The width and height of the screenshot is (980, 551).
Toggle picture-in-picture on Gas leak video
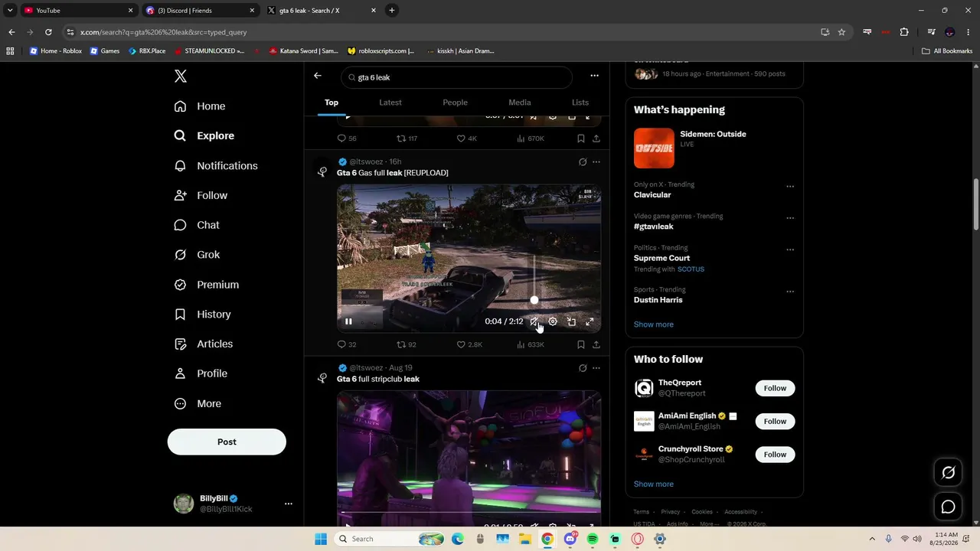[571, 321]
